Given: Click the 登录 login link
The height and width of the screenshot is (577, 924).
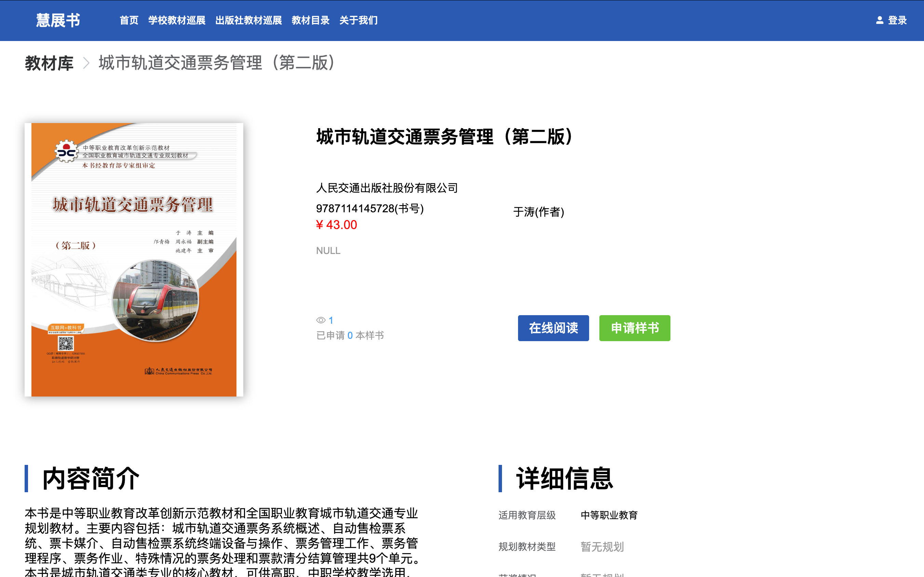Looking at the screenshot, I should [x=897, y=20].
